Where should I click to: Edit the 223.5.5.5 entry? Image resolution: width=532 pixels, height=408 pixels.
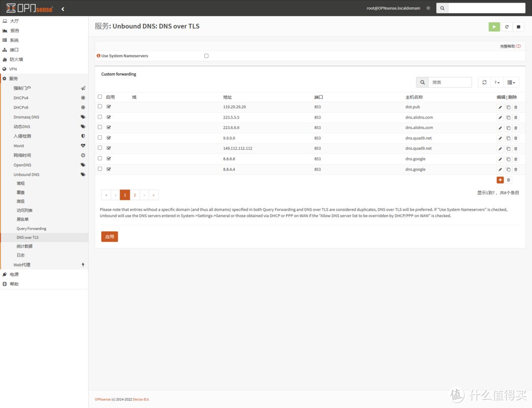pyautogui.click(x=500, y=118)
